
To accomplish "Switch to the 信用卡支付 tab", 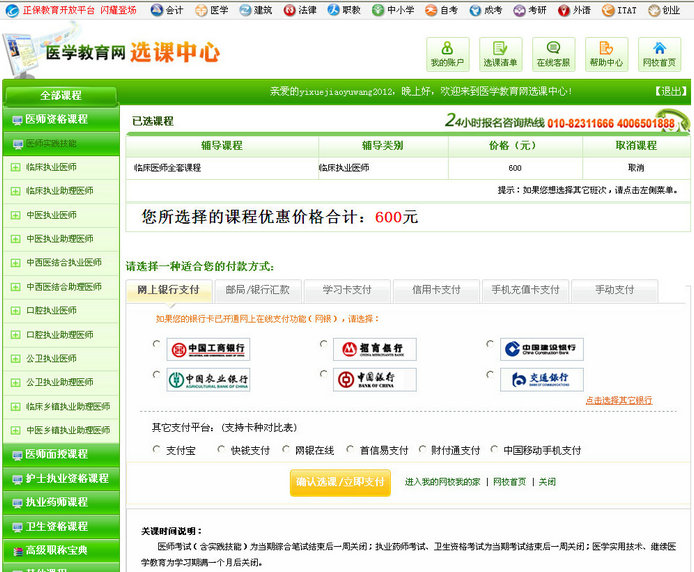I will (x=436, y=290).
